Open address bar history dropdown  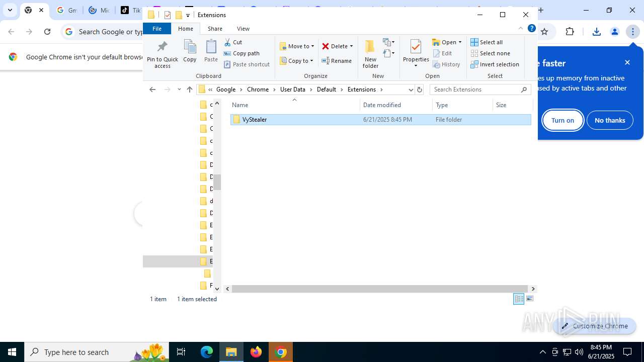pos(411,89)
